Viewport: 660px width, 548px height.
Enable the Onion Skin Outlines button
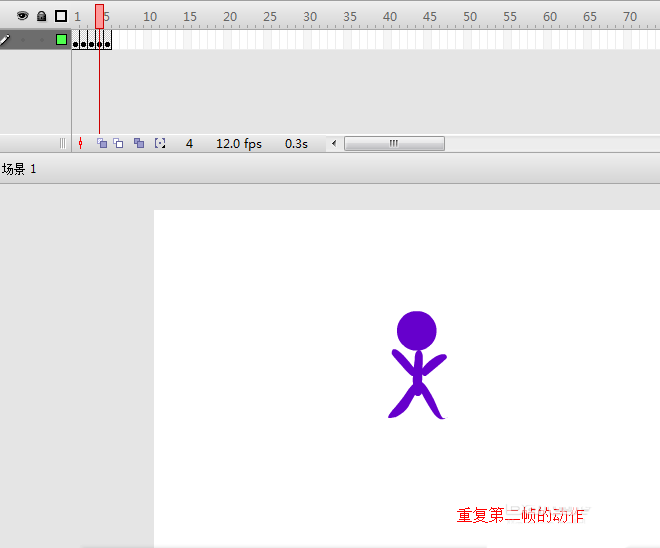[x=118, y=144]
